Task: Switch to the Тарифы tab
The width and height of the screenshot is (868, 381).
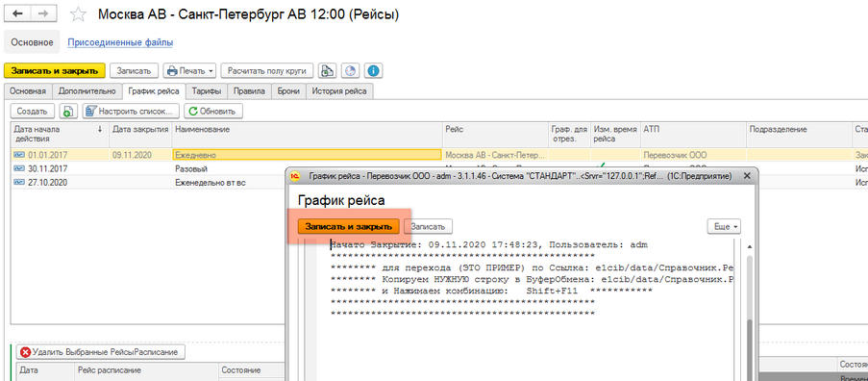Action: pos(207,90)
